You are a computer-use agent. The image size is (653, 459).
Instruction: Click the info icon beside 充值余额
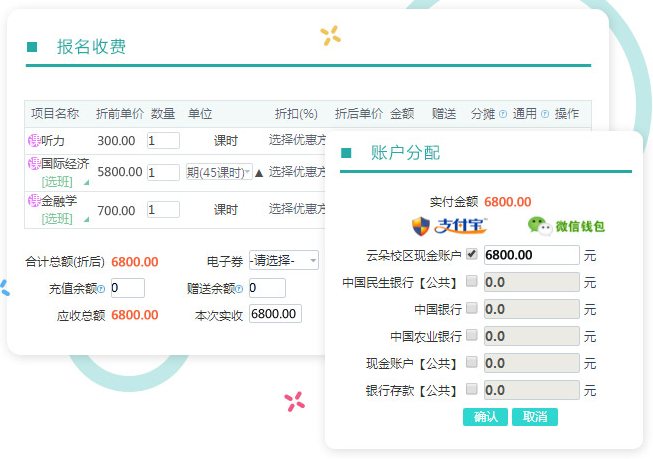[101, 289]
